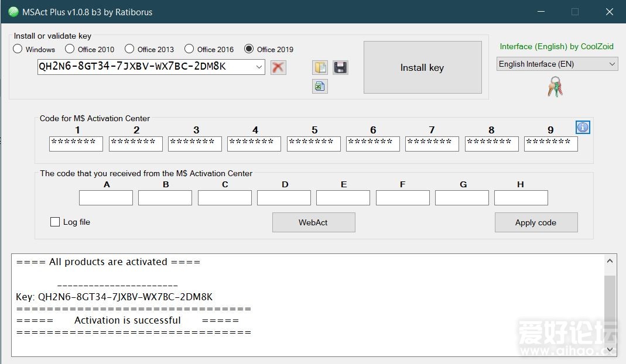The image size is (626, 364).
Task: Click the blue info icon
Action: pos(583,128)
